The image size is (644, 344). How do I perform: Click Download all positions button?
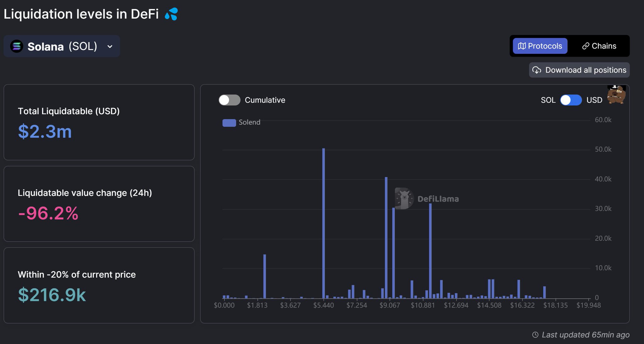click(579, 70)
